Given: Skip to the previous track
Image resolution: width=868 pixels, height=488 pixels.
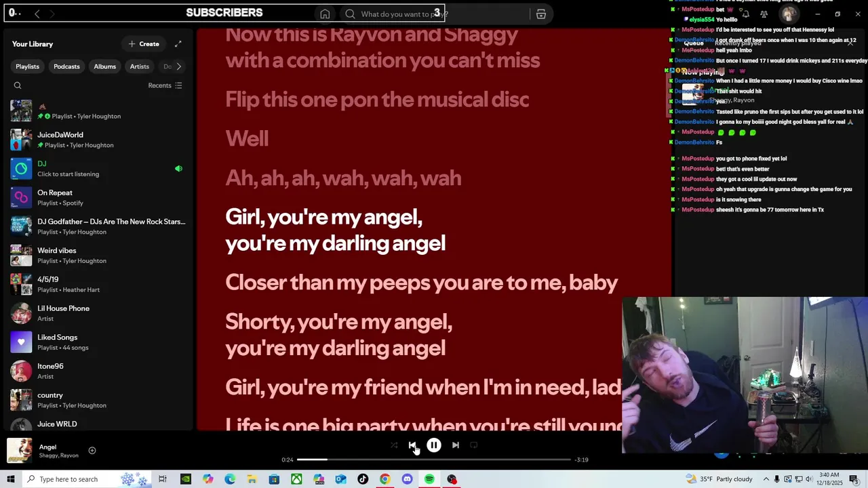Looking at the screenshot, I should point(412,445).
